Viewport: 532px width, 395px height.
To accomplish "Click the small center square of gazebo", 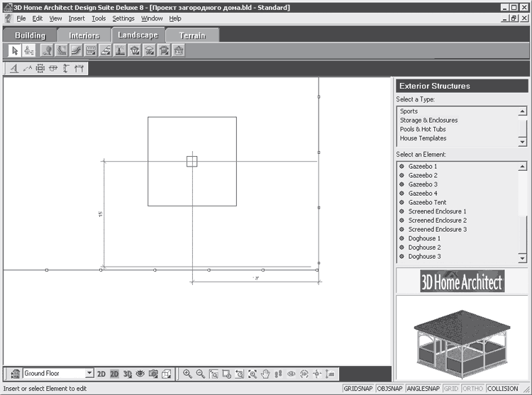I will click(x=192, y=162).
